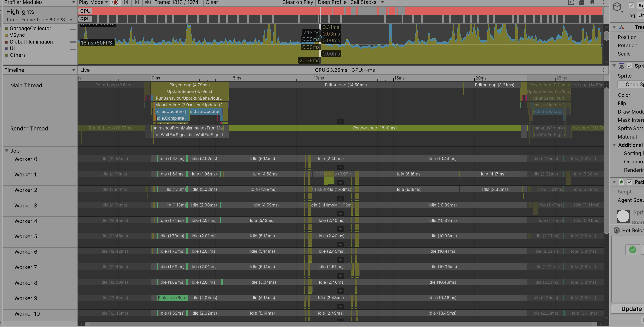Click the save profiler data floppy icon
644x327 pixels.
pos(582,2)
